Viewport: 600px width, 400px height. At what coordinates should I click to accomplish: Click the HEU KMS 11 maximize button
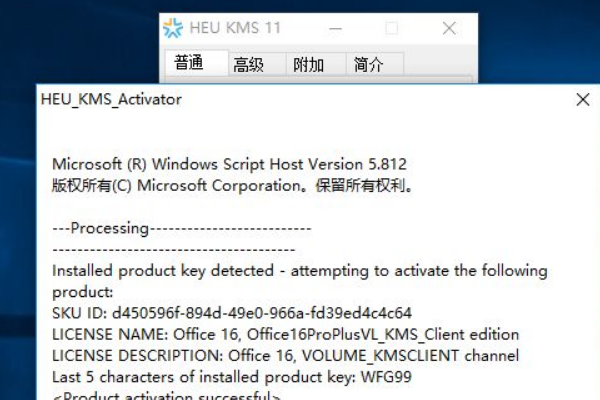(391, 29)
